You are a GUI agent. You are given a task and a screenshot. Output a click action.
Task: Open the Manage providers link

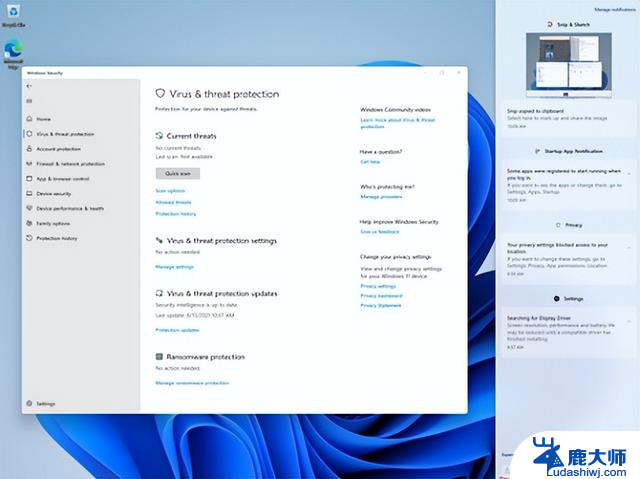tap(381, 197)
